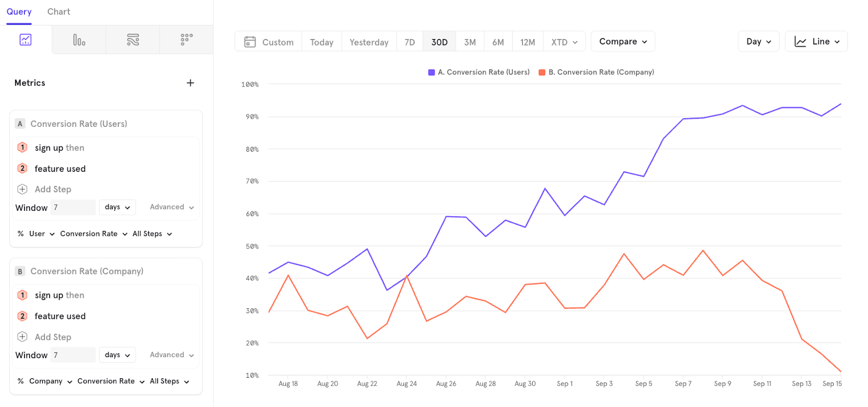Select the Funnels report icon
Viewport: 868px width, 407px height.
point(79,40)
